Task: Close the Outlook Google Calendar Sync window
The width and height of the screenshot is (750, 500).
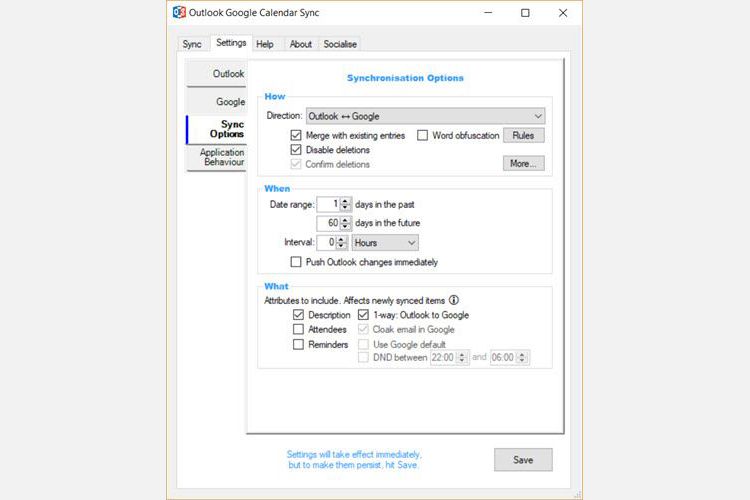Action: tap(563, 12)
